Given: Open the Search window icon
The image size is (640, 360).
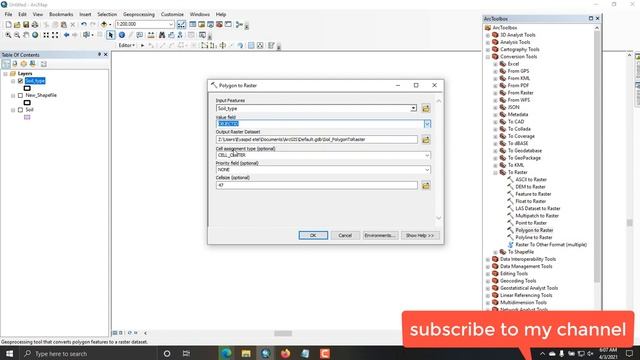Looking at the screenshot, I should pyautogui.click(x=210, y=24).
